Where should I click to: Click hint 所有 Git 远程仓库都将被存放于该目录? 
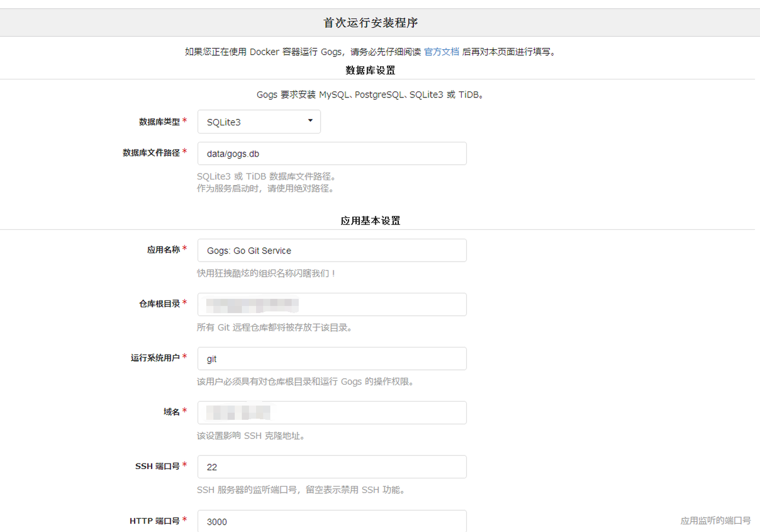(x=276, y=327)
